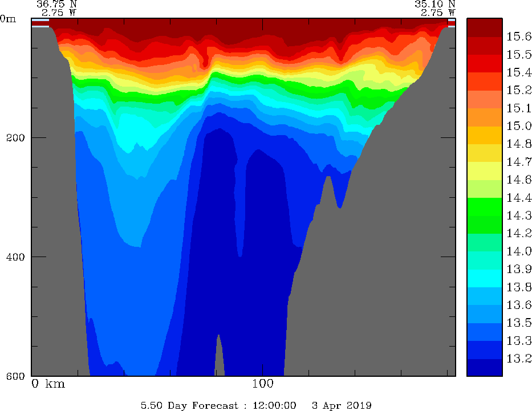Select the 15.2 colorbar value
The height and width of the screenshot is (411, 532).
tap(519, 90)
